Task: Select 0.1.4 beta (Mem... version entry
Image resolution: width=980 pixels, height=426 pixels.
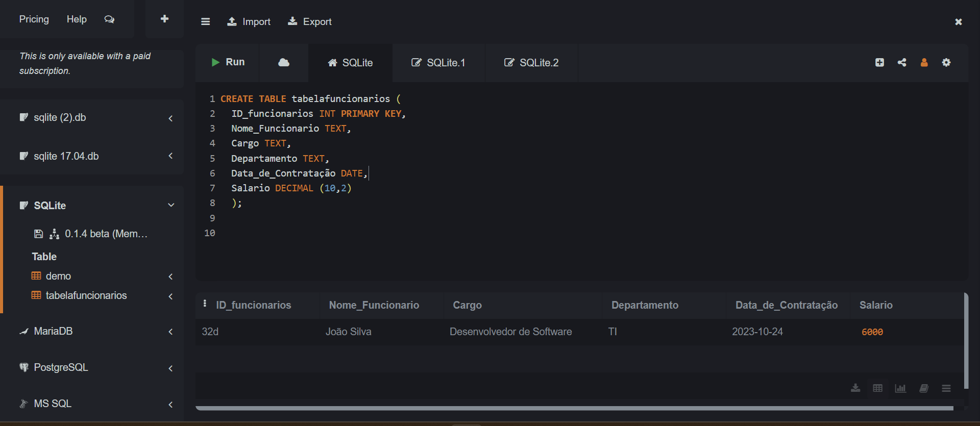Action: coord(106,234)
